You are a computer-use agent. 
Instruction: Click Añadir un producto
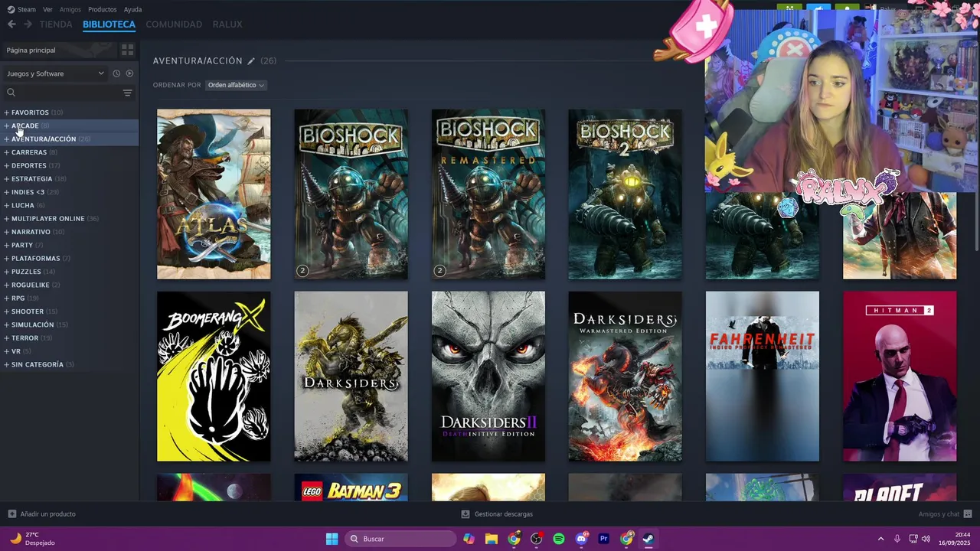(x=47, y=514)
